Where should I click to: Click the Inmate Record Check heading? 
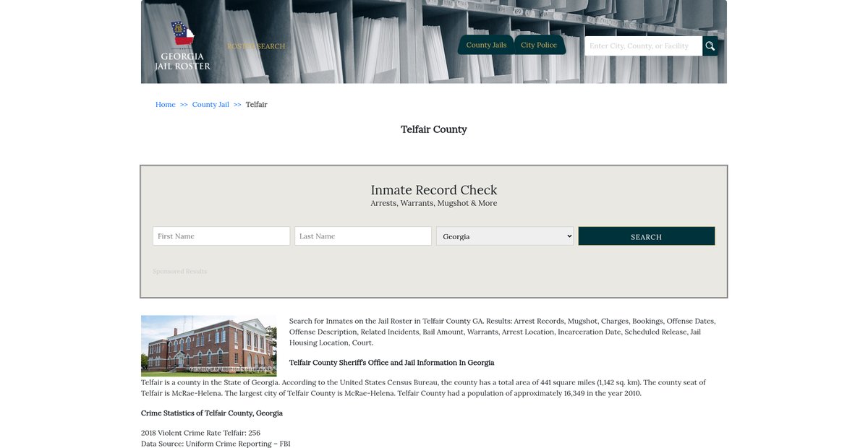(x=434, y=190)
